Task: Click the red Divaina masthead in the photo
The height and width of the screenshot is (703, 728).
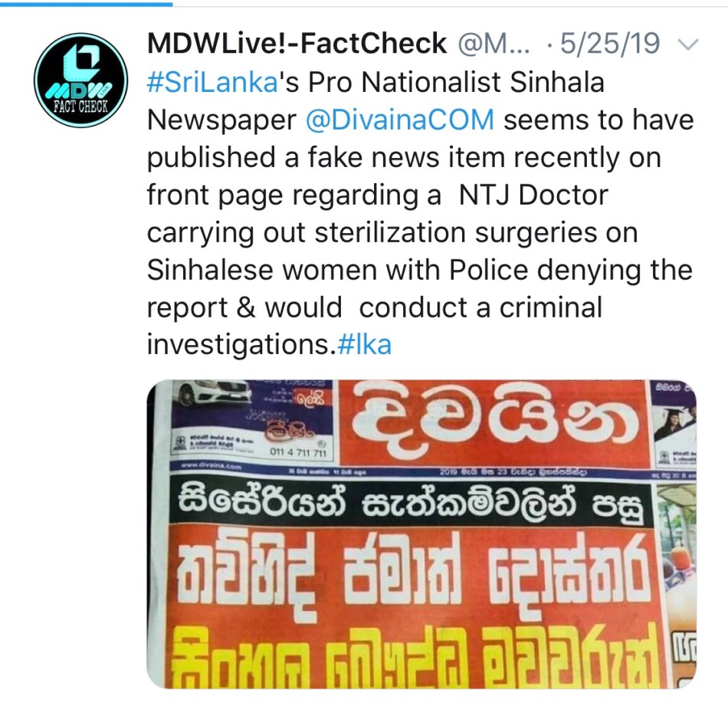Action: [494, 422]
